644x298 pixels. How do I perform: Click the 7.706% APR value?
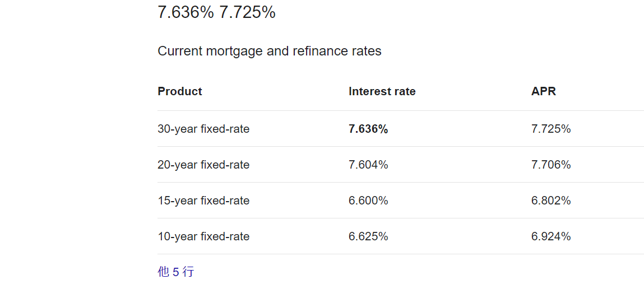551,165
